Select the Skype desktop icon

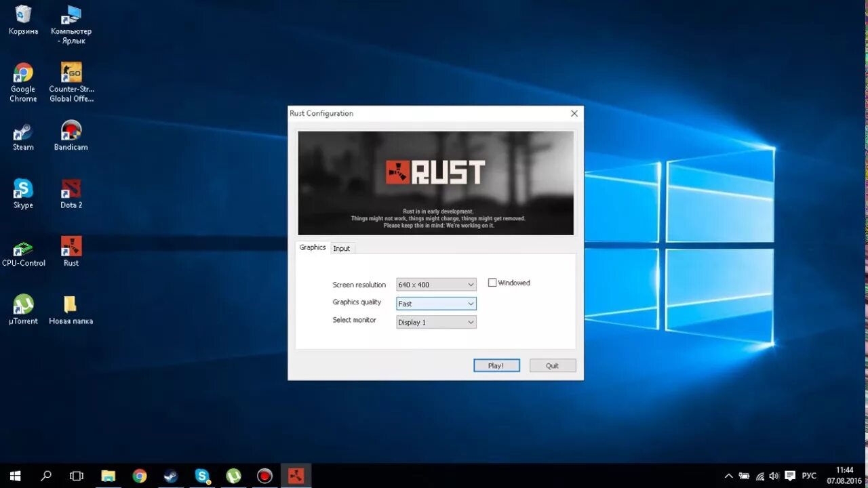23,194
